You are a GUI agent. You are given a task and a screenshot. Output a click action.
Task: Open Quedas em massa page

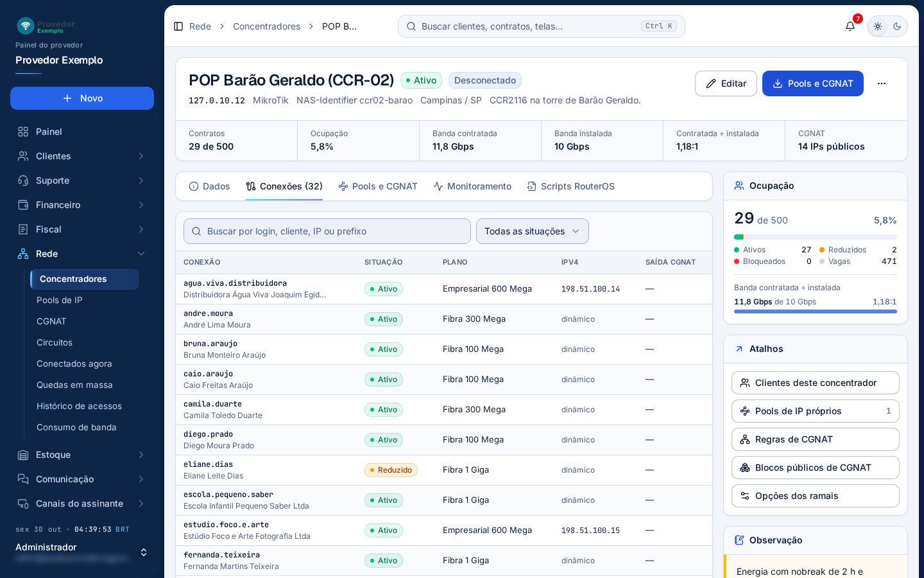pyautogui.click(x=85, y=385)
